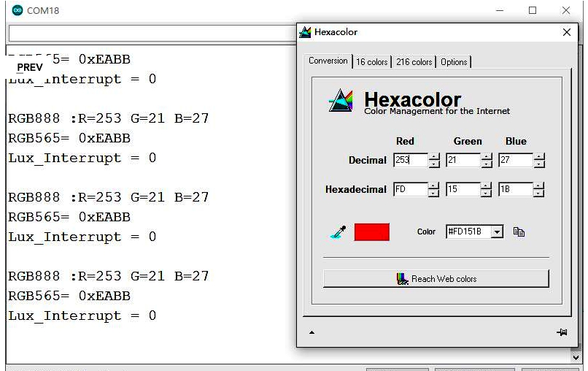Image resolution: width=588 pixels, height=371 pixels.
Task: Open the 16 colors tab
Action: (x=371, y=62)
